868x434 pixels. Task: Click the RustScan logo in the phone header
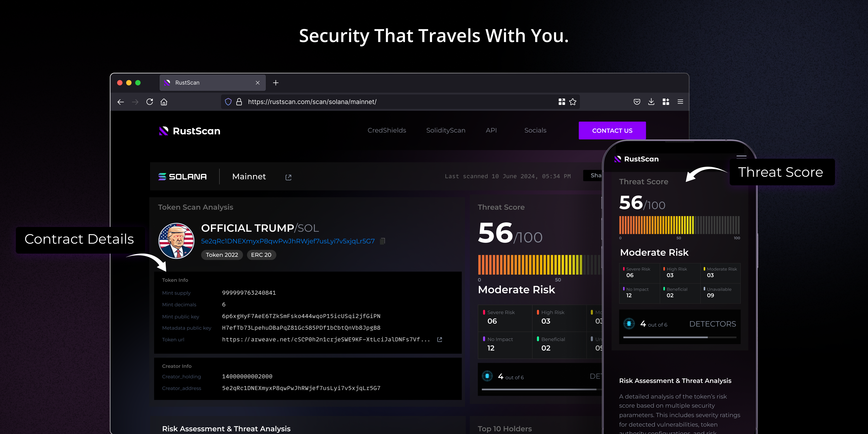(637, 159)
